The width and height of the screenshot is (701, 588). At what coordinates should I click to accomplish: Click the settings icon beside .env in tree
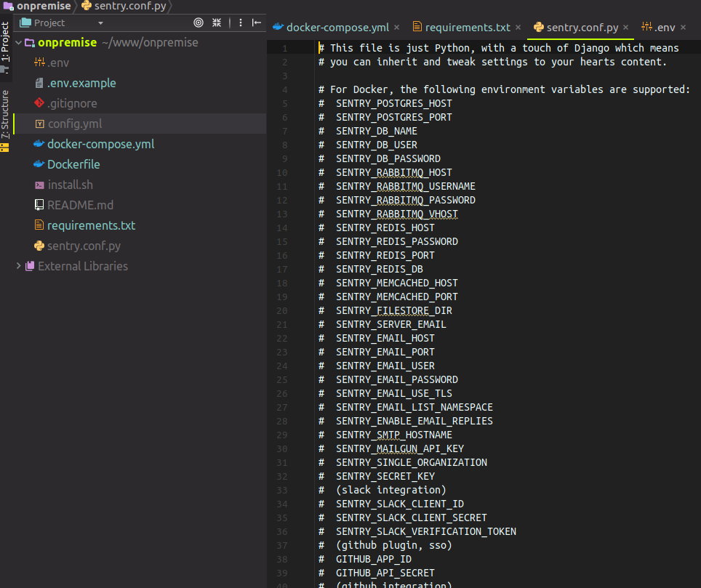point(39,63)
